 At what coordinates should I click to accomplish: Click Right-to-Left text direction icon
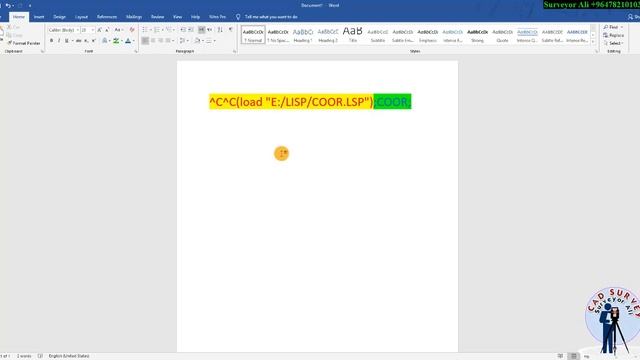click(210, 29)
